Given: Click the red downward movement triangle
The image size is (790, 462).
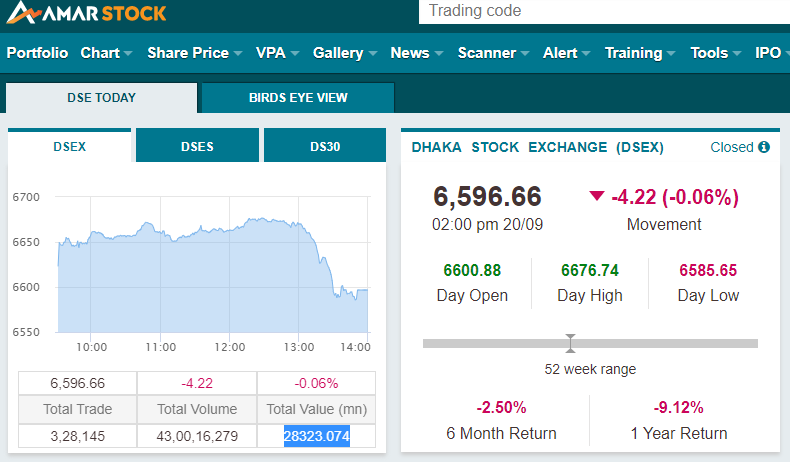Looking at the screenshot, I should click(597, 195).
